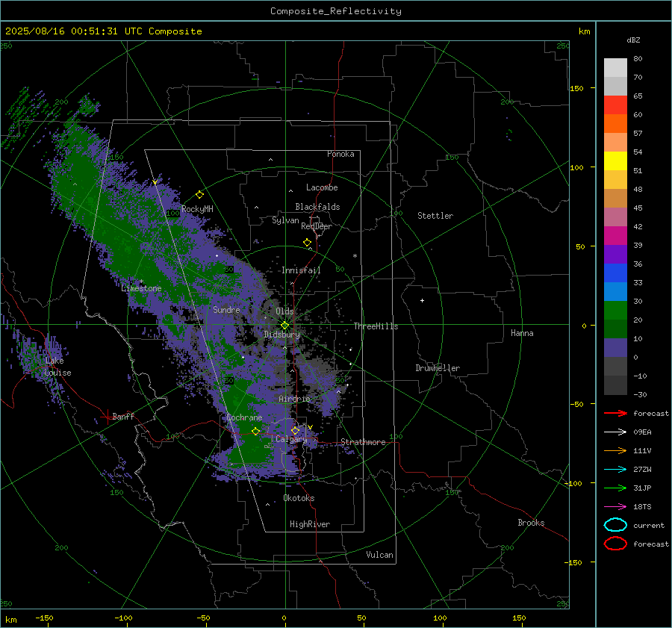Click the Lake Louise label

pyautogui.click(x=57, y=367)
